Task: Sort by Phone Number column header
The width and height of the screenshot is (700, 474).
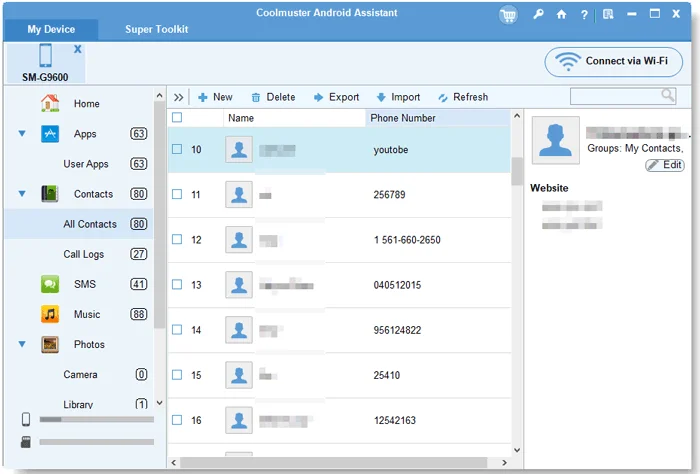Action: coord(438,118)
